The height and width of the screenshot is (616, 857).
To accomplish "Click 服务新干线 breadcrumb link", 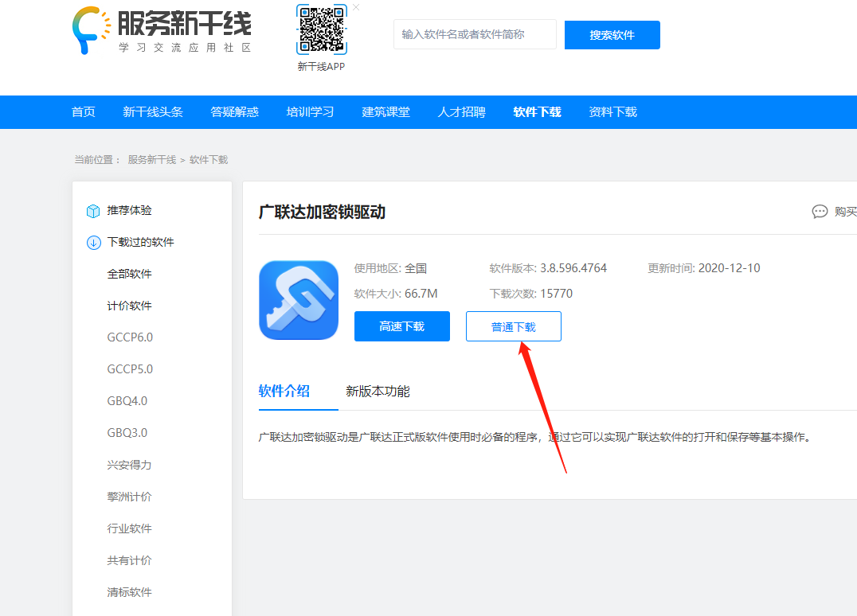I will click(152, 160).
